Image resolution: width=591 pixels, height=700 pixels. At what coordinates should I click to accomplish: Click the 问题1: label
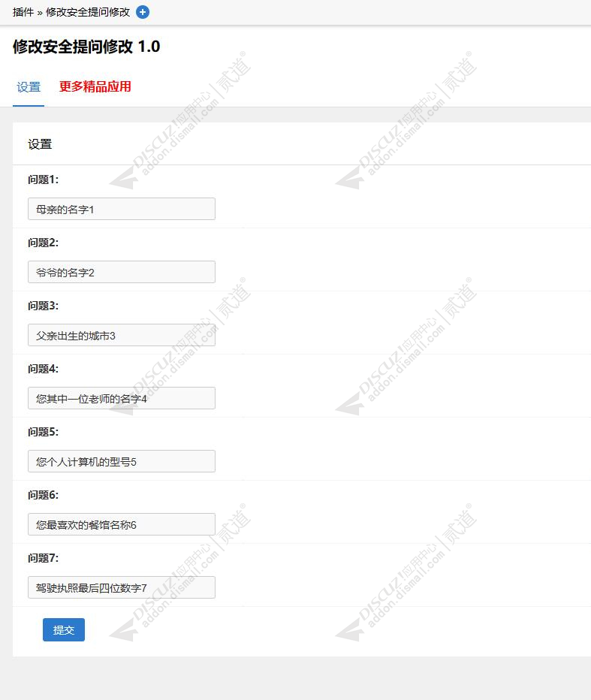click(x=44, y=180)
